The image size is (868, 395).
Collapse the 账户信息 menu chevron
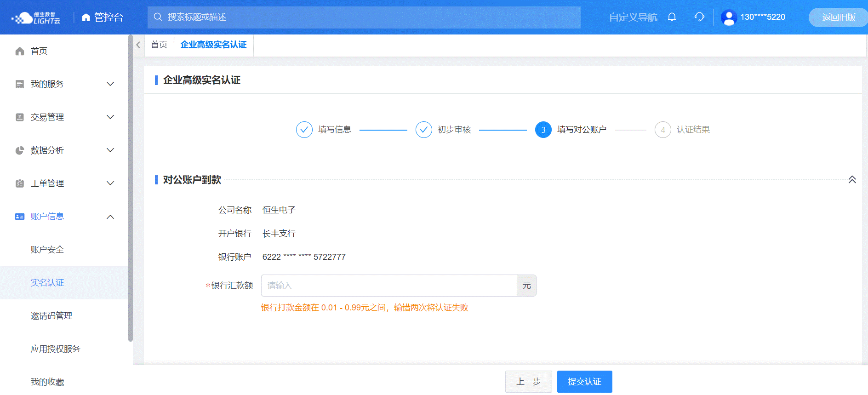110,217
